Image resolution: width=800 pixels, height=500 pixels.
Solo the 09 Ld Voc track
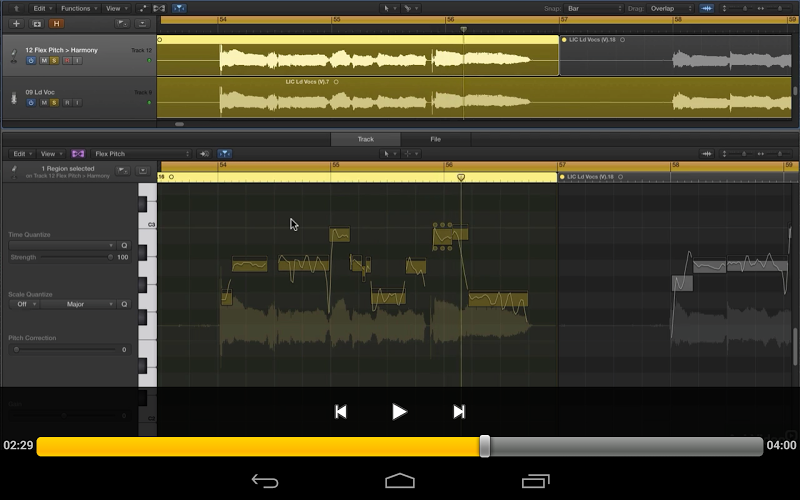click(x=54, y=103)
